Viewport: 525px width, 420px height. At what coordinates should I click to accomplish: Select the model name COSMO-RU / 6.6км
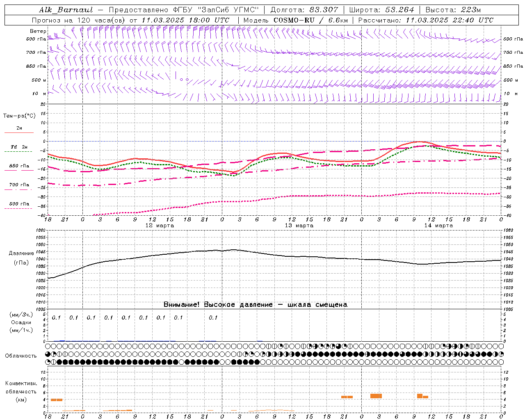[x=310, y=20]
